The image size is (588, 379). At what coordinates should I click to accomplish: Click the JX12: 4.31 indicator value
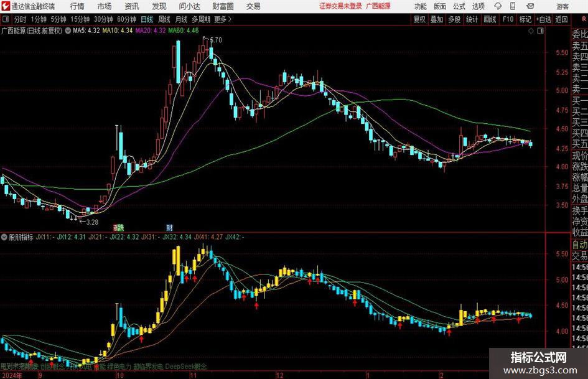point(72,237)
